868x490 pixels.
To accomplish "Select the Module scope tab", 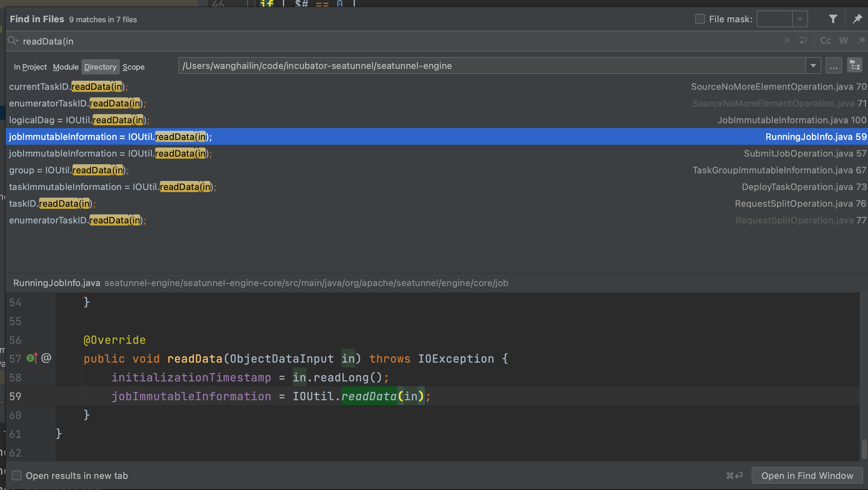I will tap(65, 67).
